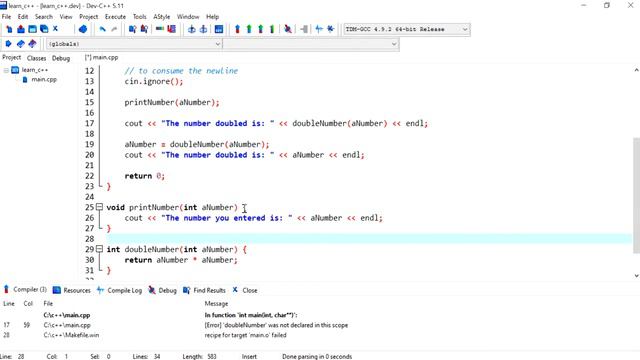Click the Open file toolbar icon
Image resolution: width=640 pixels, height=360 pixels.
tap(21, 29)
